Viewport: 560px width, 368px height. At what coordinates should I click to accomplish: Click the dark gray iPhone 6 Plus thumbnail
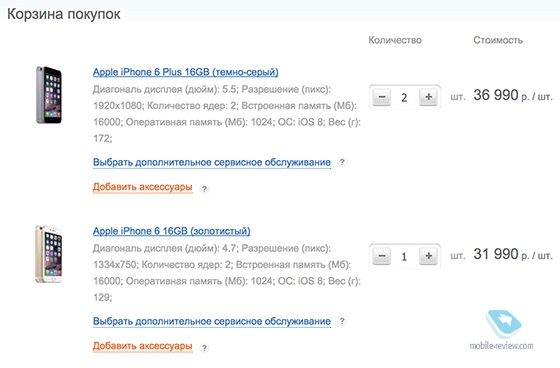tap(49, 95)
